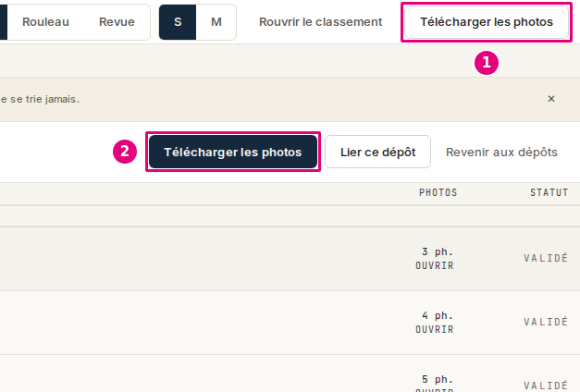Click Lier ce dépôt button
580x392 pixels.
pyautogui.click(x=377, y=152)
